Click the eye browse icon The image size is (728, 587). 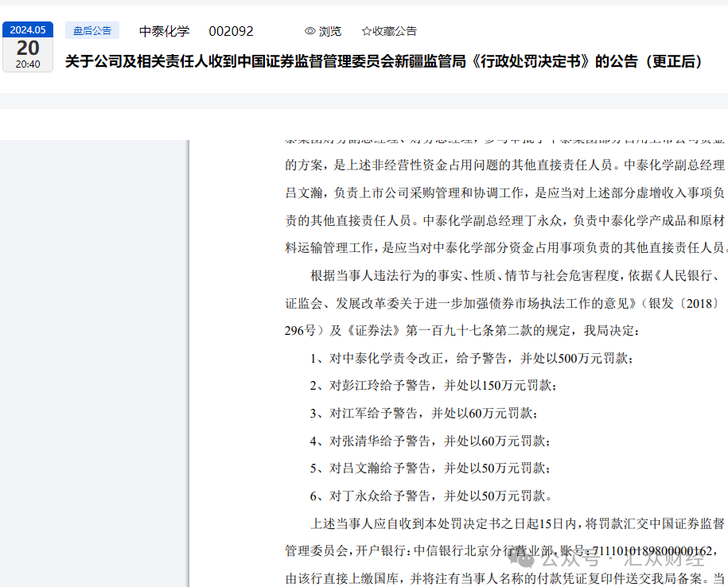[309, 31]
